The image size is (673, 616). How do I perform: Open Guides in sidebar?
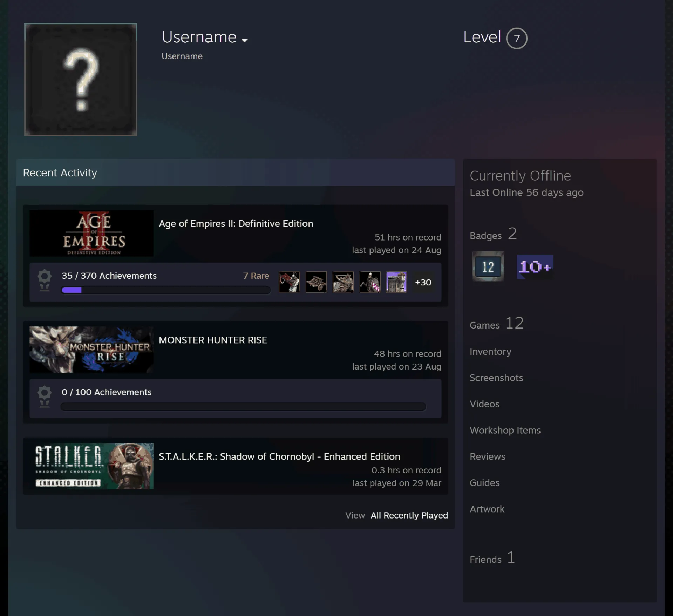point(484,483)
